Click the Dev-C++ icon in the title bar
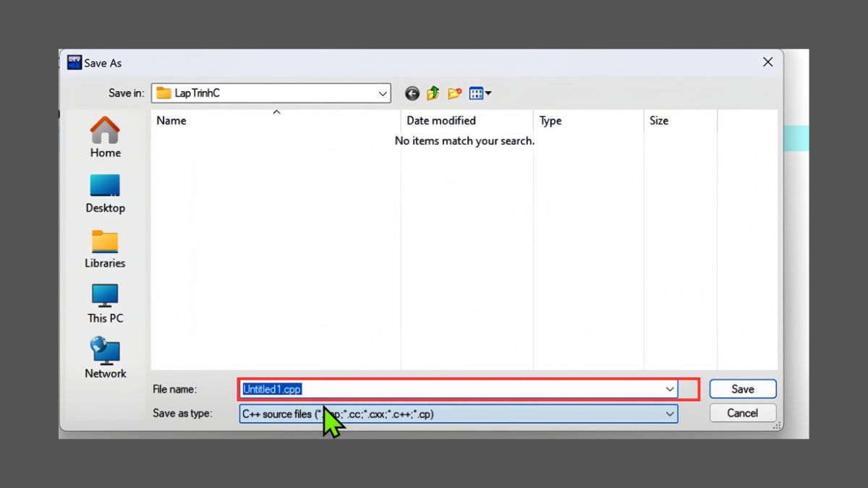This screenshot has width=868, height=488. pyautogui.click(x=74, y=61)
